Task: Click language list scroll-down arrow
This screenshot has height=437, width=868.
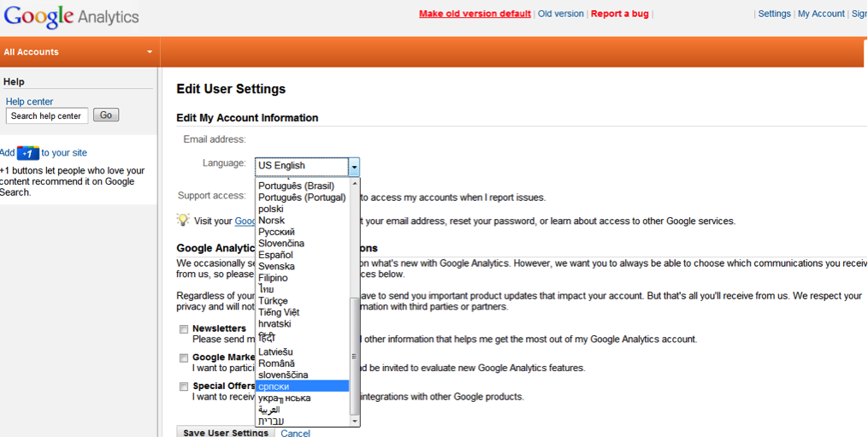Action: (355, 422)
